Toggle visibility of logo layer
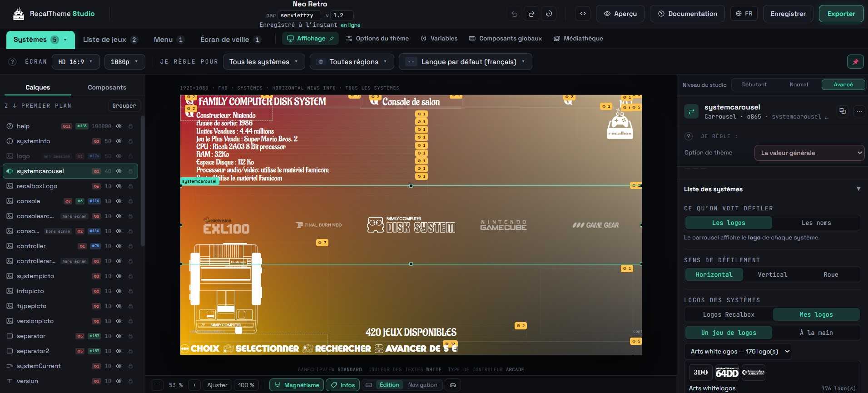 (119, 156)
